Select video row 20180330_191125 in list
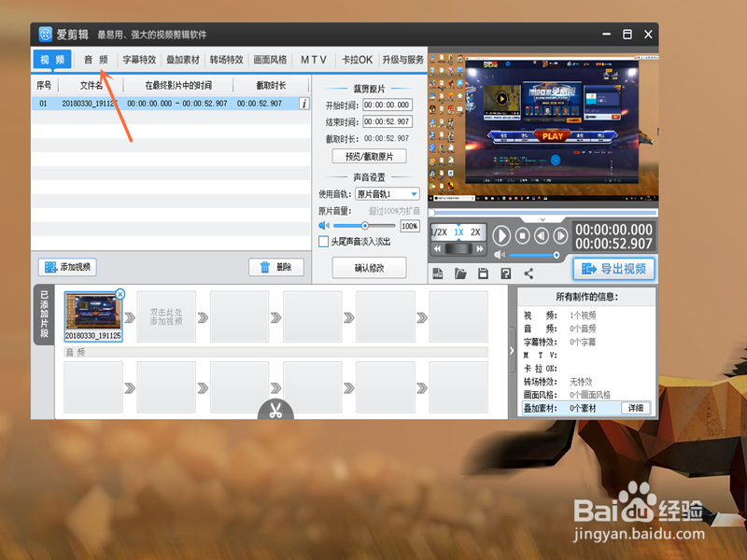The width and height of the screenshot is (747, 560). [x=171, y=104]
